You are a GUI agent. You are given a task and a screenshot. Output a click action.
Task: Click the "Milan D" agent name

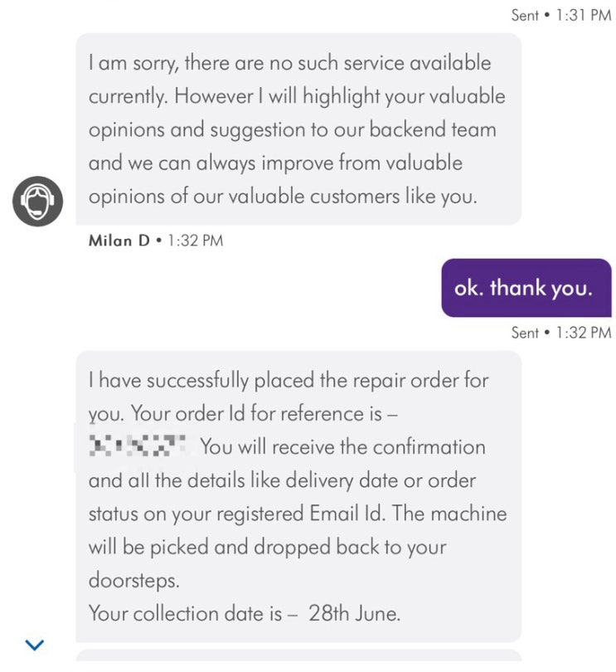click(x=119, y=241)
